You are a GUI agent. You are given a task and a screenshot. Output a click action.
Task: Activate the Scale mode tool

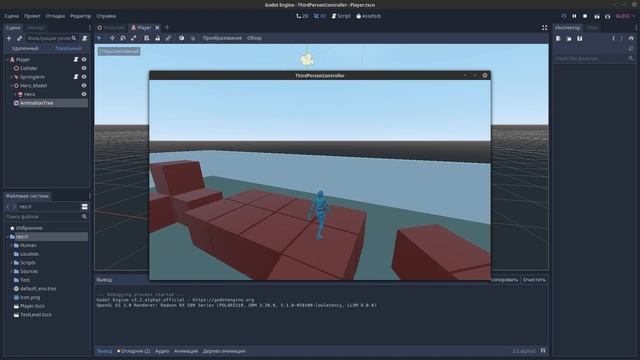133,38
